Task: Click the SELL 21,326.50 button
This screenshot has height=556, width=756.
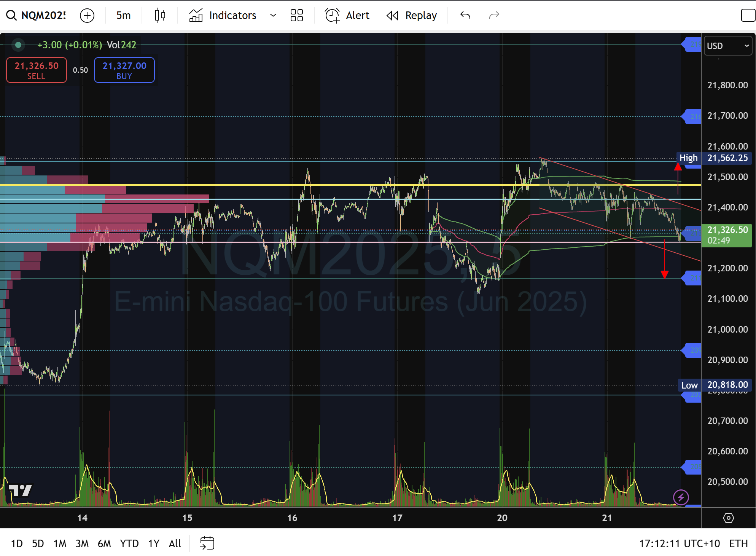Action: pyautogui.click(x=37, y=70)
